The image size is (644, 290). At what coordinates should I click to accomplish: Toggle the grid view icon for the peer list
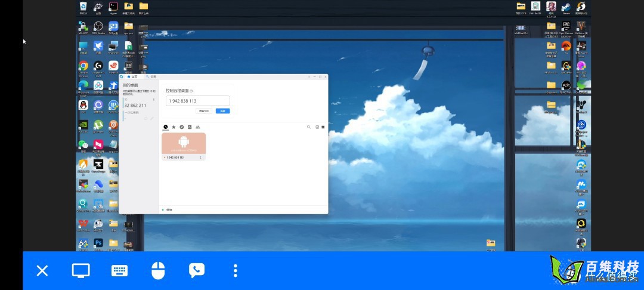coord(323,127)
